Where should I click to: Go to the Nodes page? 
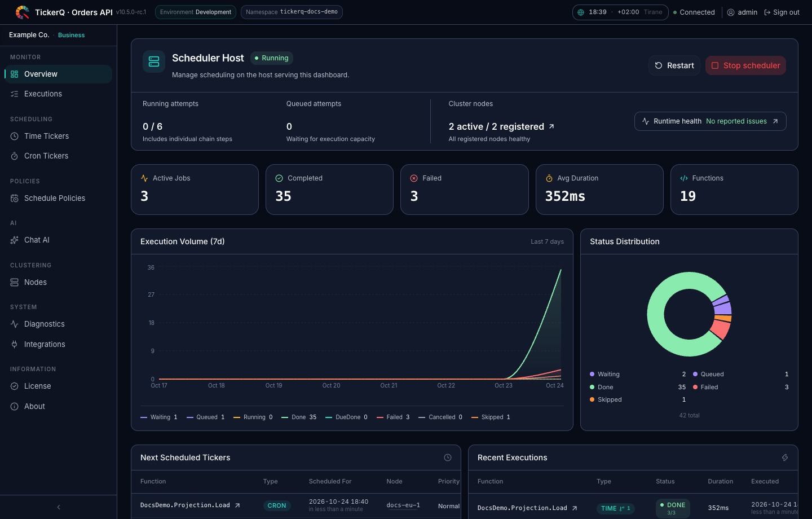[x=58, y=282]
